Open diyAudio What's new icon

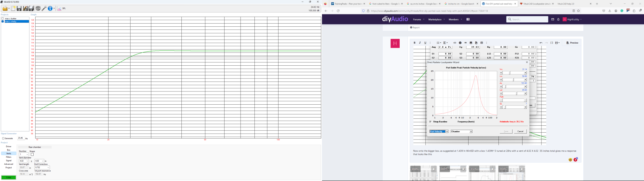468,19
